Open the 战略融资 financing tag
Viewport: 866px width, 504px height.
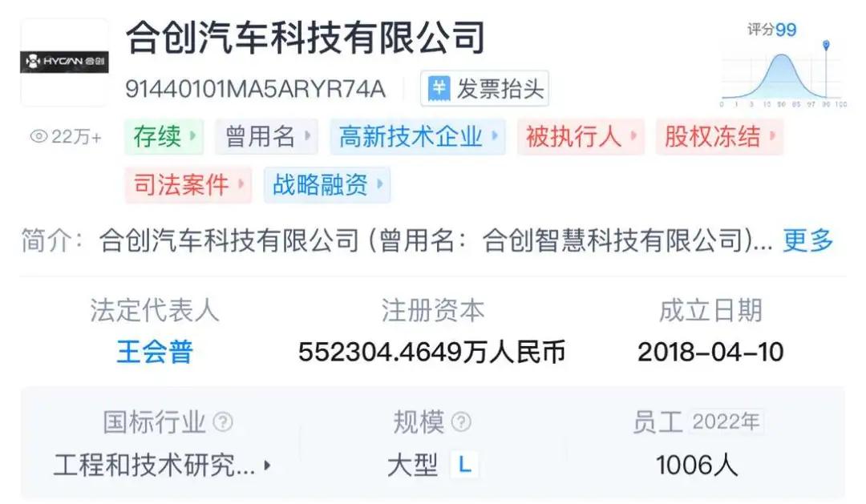coord(327,184)
